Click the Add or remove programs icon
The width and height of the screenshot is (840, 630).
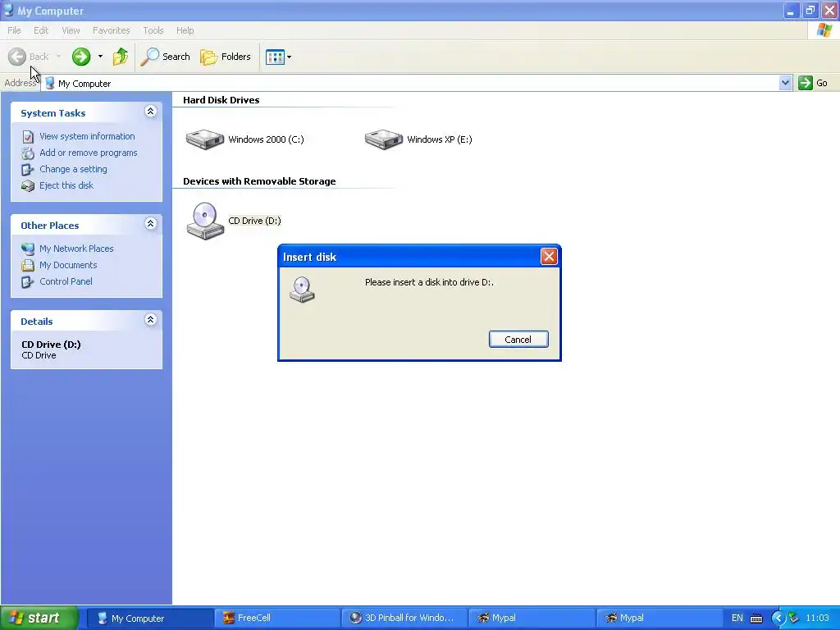(28, 153)
